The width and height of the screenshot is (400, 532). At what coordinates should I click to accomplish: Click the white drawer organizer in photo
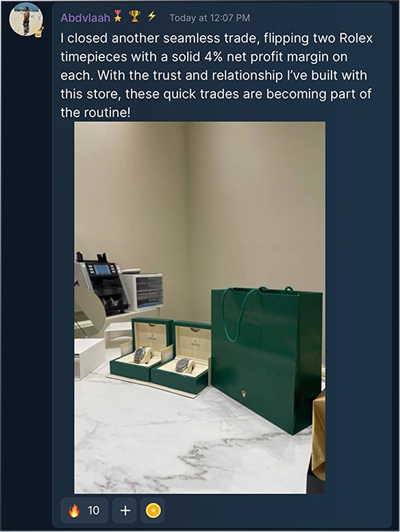[144, 292]
